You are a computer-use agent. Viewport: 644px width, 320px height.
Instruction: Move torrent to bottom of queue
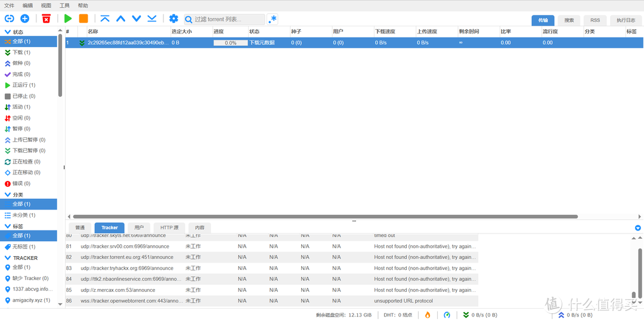152,19
